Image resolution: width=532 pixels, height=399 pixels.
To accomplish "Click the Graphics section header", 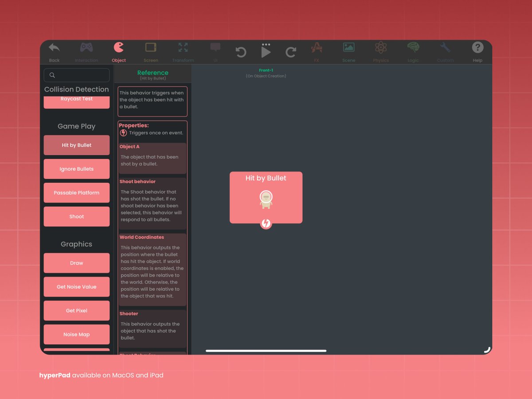I will pos(77,244).
